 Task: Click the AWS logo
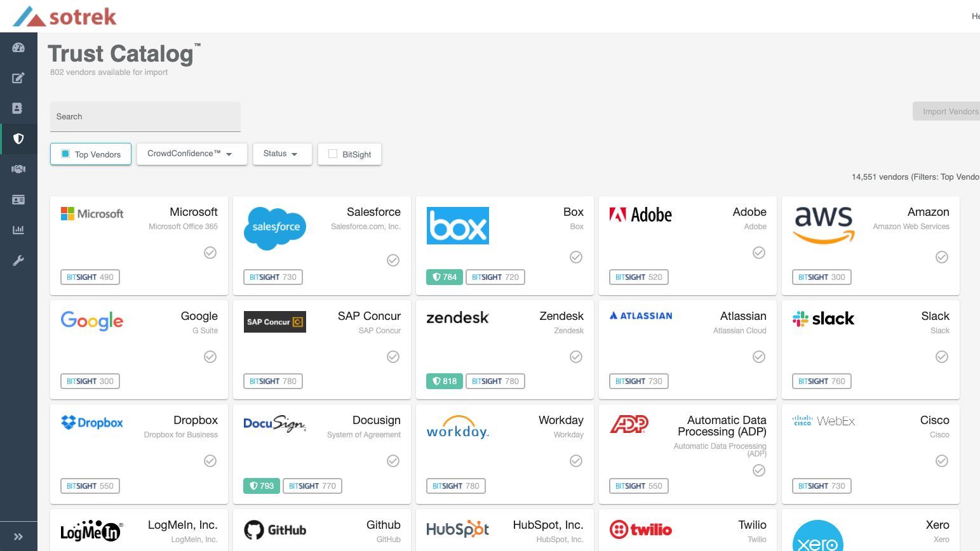pos(824,225)
